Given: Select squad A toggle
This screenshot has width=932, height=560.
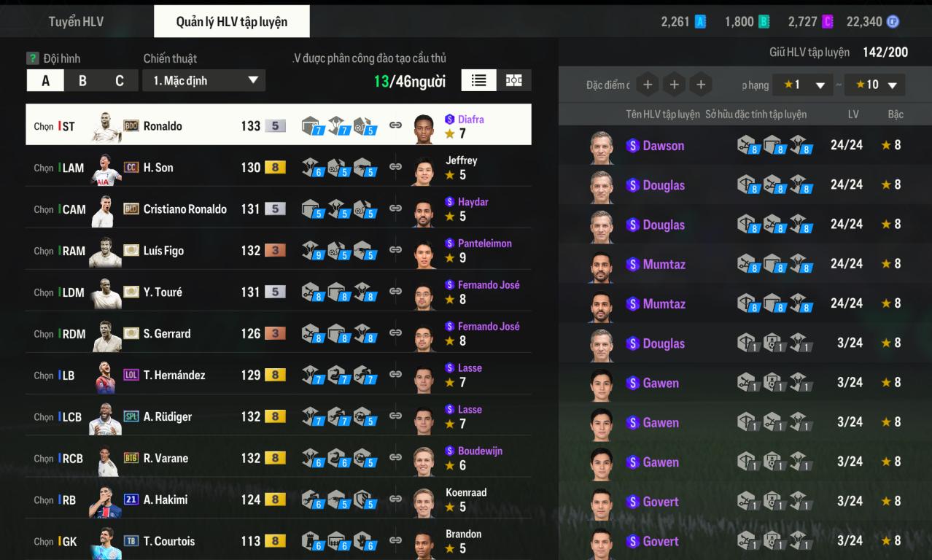Looking at the screenshot, I should pos(45,81).
